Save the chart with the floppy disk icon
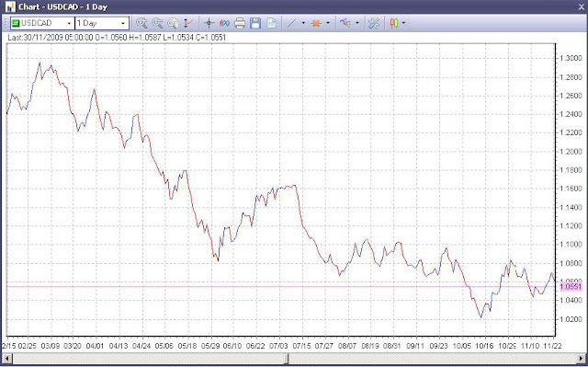The image size is (588, 367). point(255,23)
